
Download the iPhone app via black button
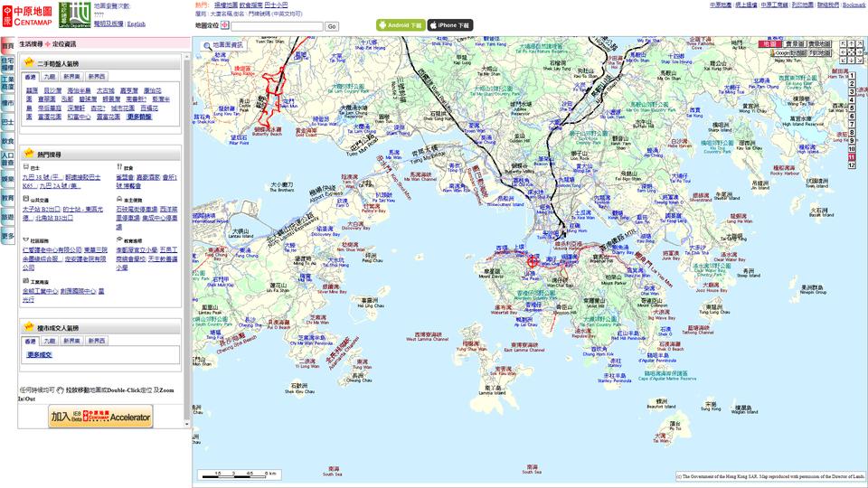450,25
